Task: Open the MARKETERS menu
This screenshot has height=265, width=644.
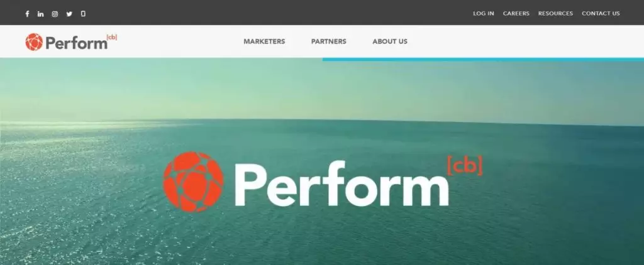Action: (x=264, y=41)
